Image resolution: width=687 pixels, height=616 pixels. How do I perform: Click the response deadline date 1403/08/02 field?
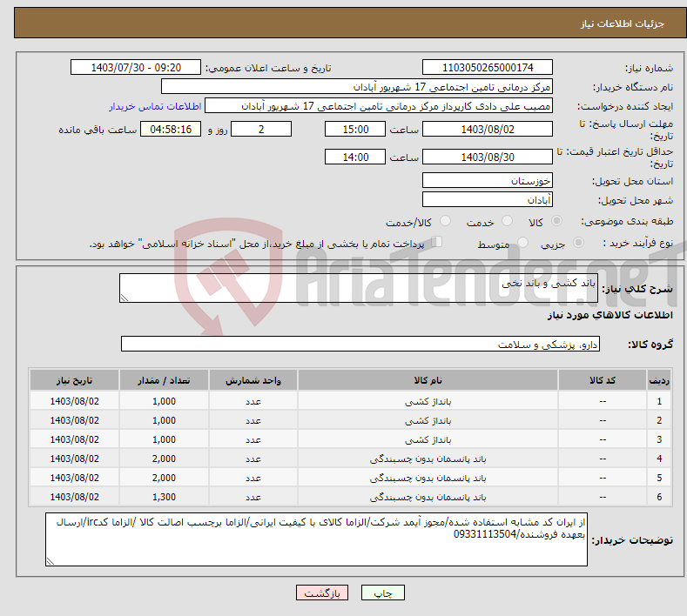488,129
